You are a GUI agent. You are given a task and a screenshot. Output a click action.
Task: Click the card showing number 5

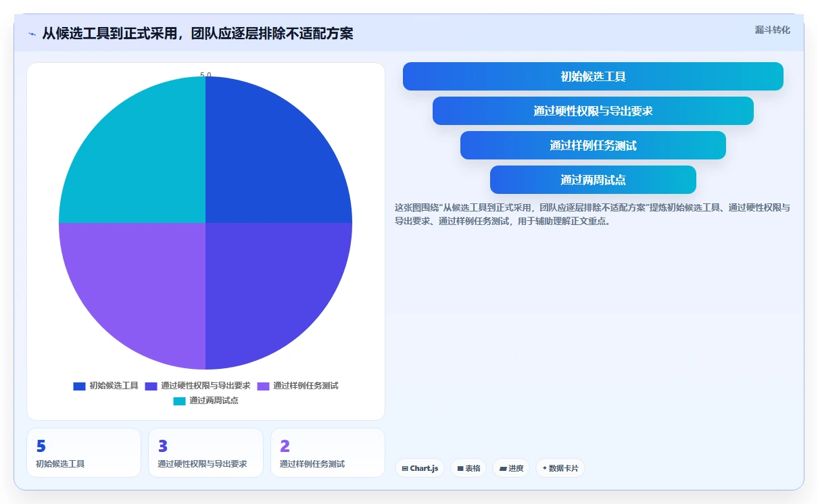pos(84,453)
